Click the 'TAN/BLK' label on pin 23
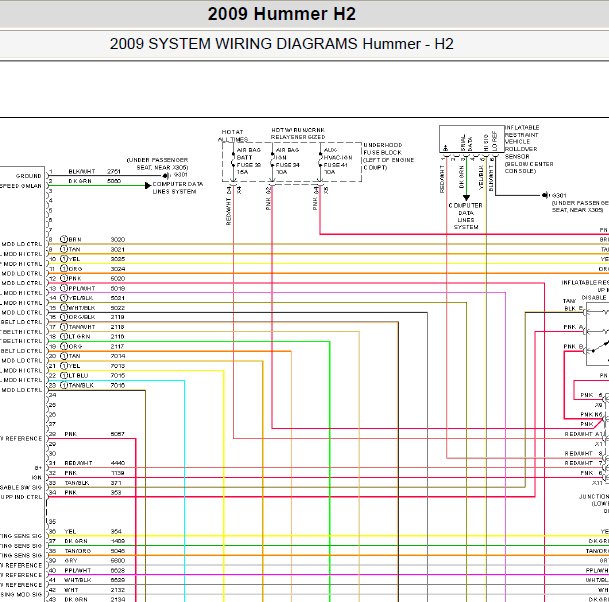The height and width of the screenshot is (602, 609). point(81,385)
